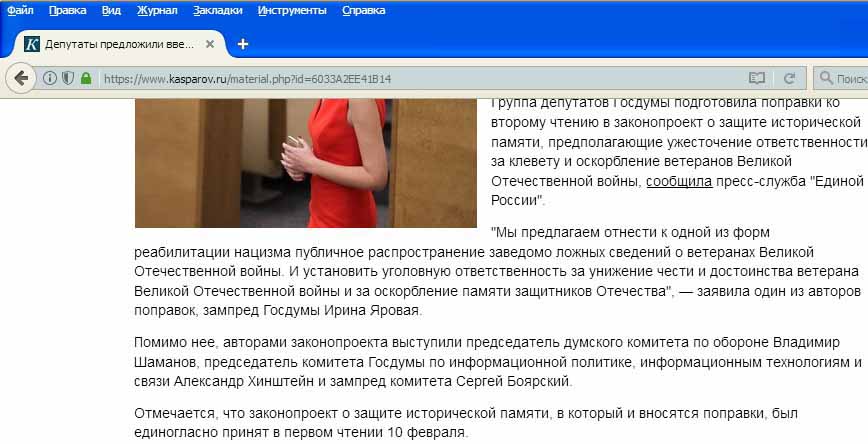
Task: Go back with the back arrow button
Action: (x=20, y=79)
